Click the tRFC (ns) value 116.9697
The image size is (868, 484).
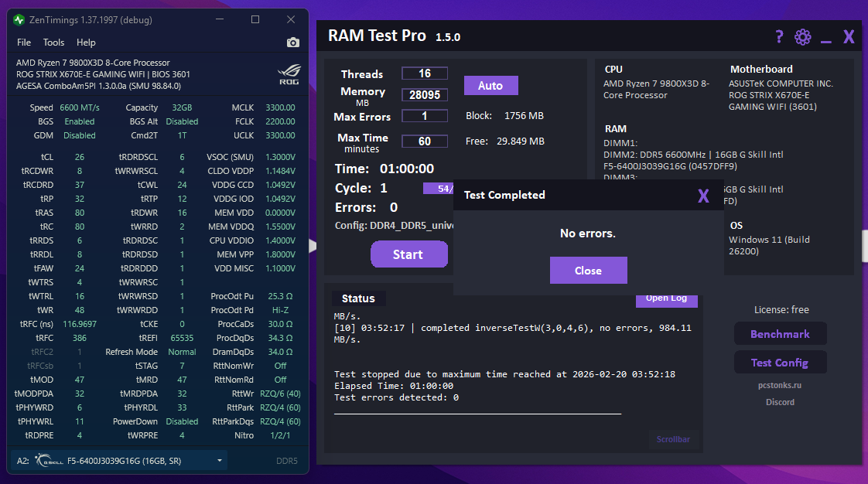(80, 324)
